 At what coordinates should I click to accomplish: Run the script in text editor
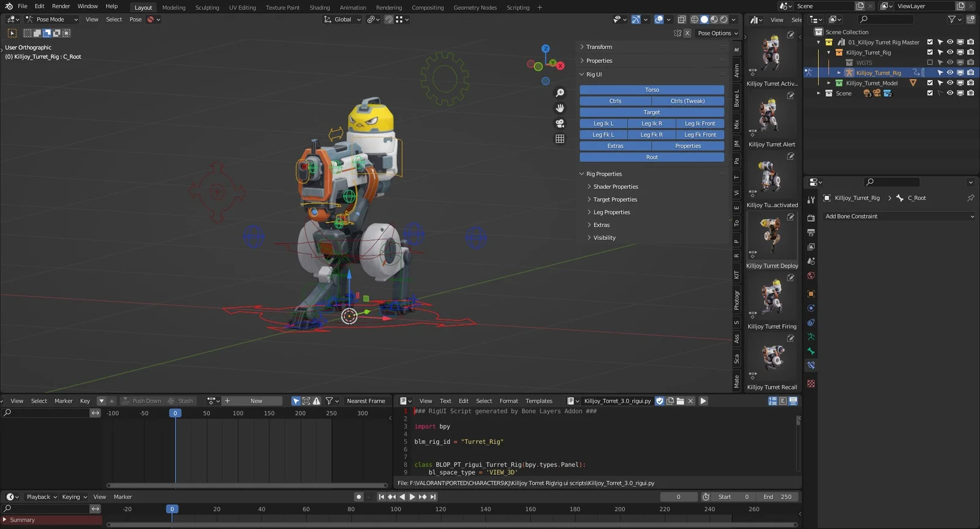[x=703, y=401]
